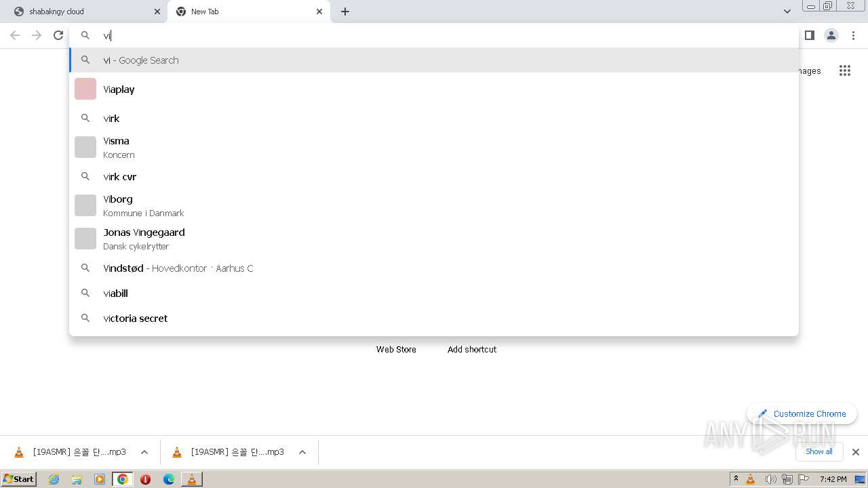
Task: Click the address bar input with 'vi'
Action: [434, 35]
